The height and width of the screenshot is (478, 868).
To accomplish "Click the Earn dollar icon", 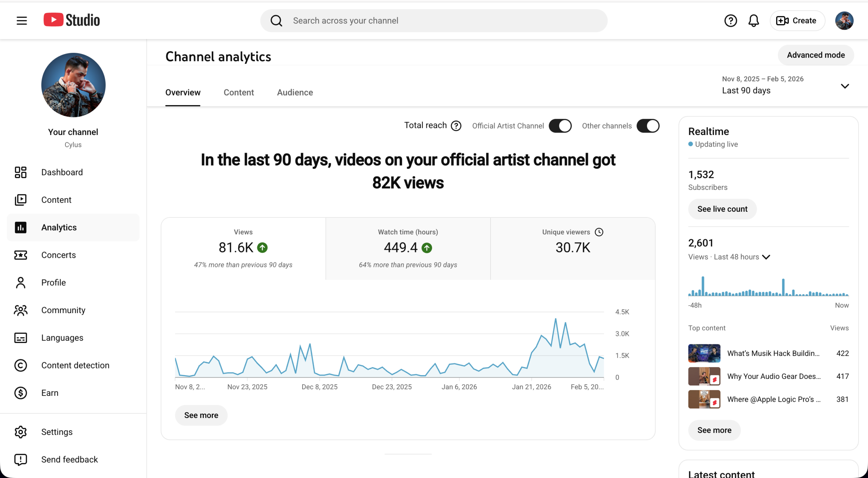I will point(21,393).
